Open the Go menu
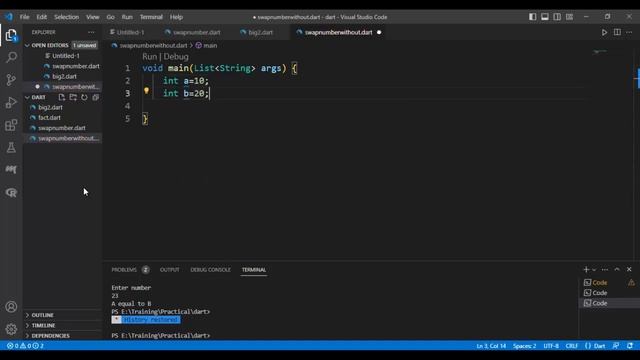Screen dimensions: 640x360 [x=111, y=17]
